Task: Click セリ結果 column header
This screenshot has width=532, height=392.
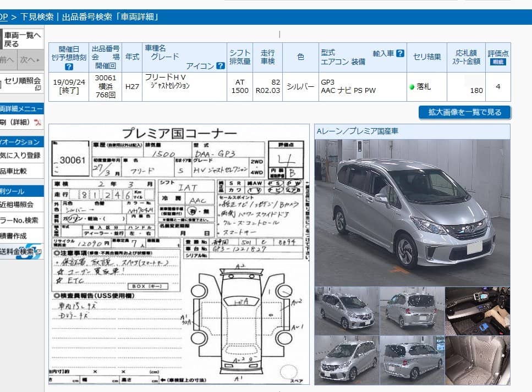Action: pos(427,57)
